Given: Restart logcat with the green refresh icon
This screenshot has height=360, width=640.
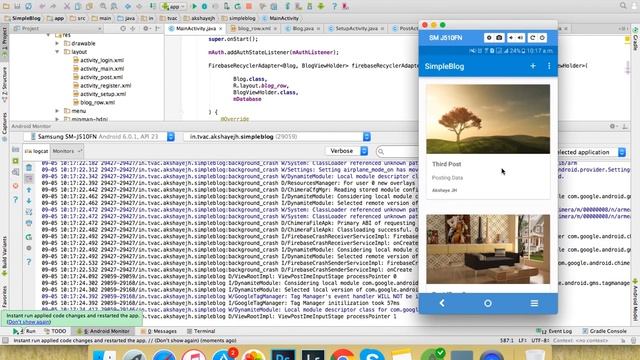Looking at the screenshot, I should point(29,237).
